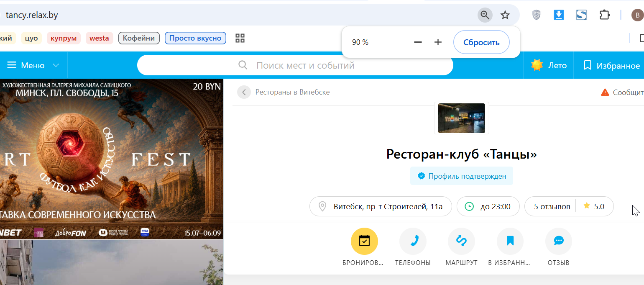The width and height of the screenshot is (644, 285).
Task: Open the blue download extension icon
Action: pos(559,15)
